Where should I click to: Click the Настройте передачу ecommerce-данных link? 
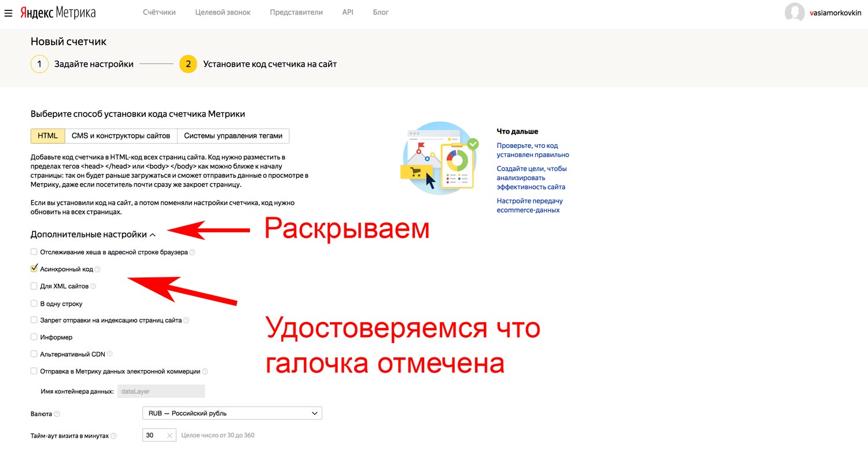pos(529,205)
